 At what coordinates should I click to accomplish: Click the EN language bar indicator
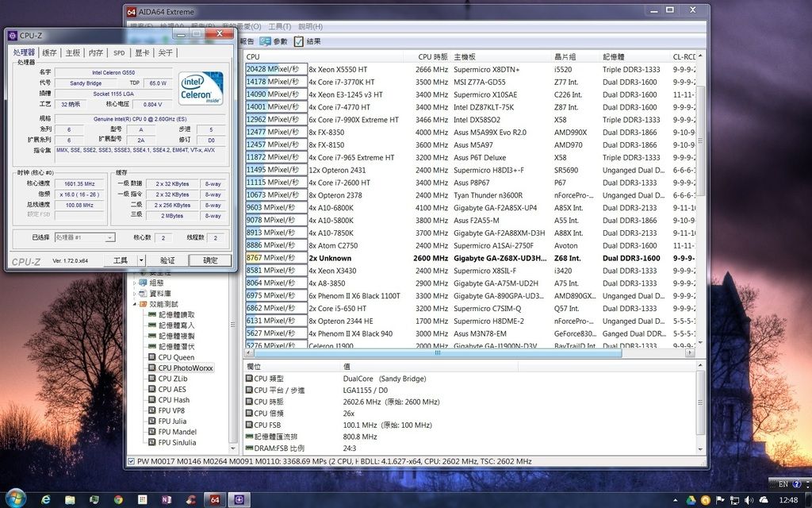click(x=783, y=483)
